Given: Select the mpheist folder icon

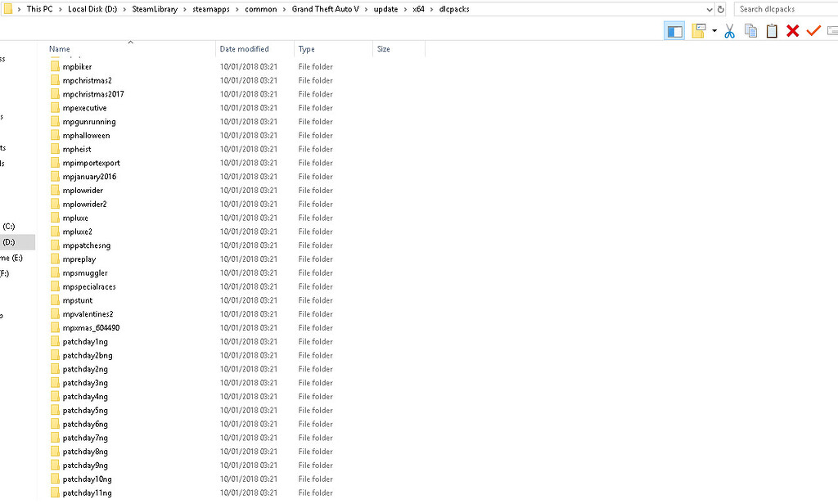Looking at the screenshot, I should tap(55, 149).
